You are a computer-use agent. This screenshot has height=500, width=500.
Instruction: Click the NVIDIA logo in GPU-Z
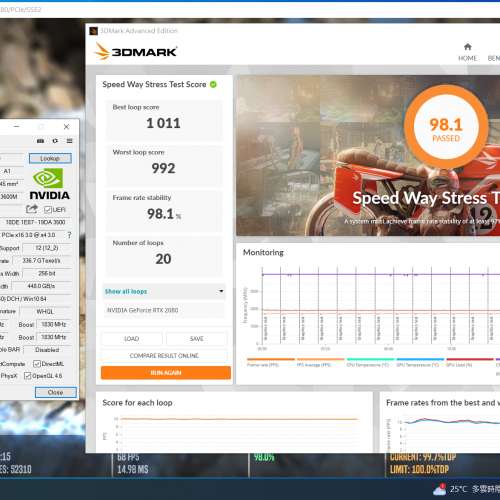(49, 184)
